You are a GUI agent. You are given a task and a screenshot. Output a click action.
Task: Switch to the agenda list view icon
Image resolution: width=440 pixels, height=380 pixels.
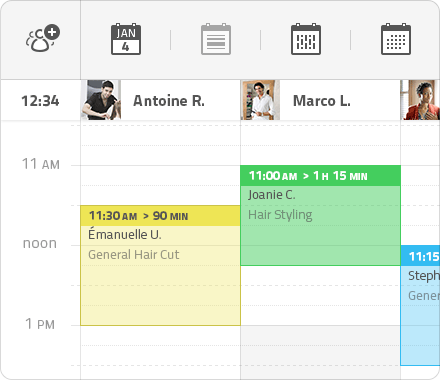point(216,39)
